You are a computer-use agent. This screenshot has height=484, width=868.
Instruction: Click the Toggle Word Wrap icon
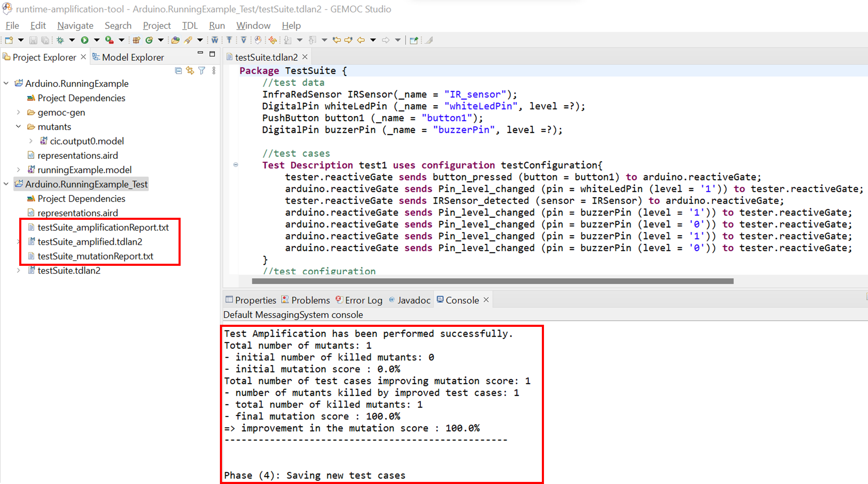[x=214, y=40]
